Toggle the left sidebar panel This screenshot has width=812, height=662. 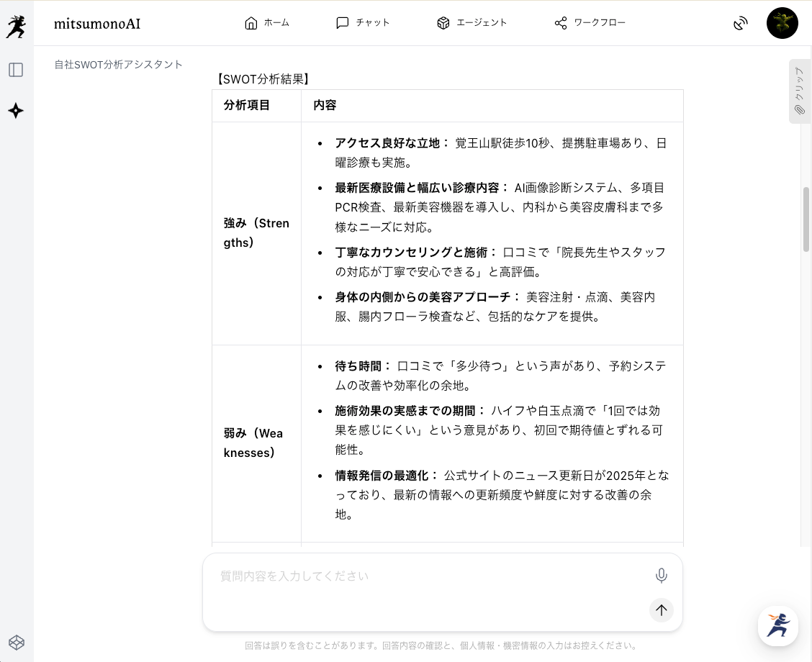click(x=16, y=70)
